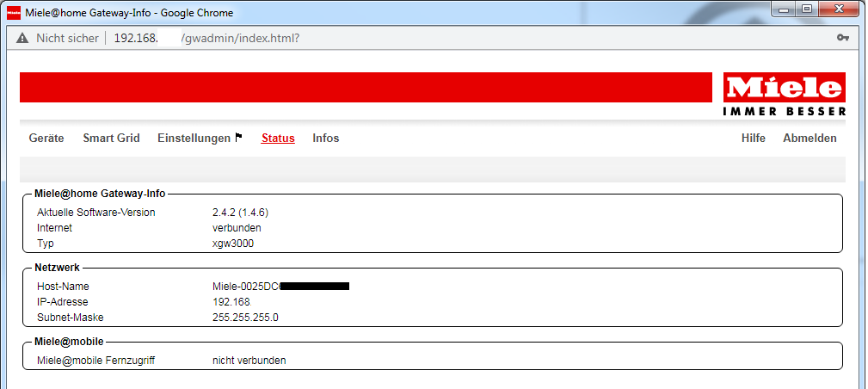Open the Hilfe link

754,139
